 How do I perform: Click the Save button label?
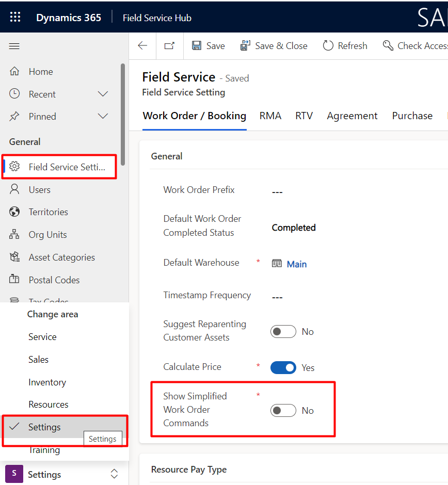point(216,46)
